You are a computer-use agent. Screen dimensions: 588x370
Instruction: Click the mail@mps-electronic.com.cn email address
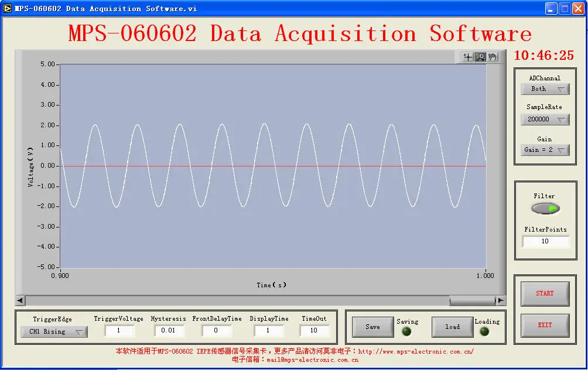point(312,360)
